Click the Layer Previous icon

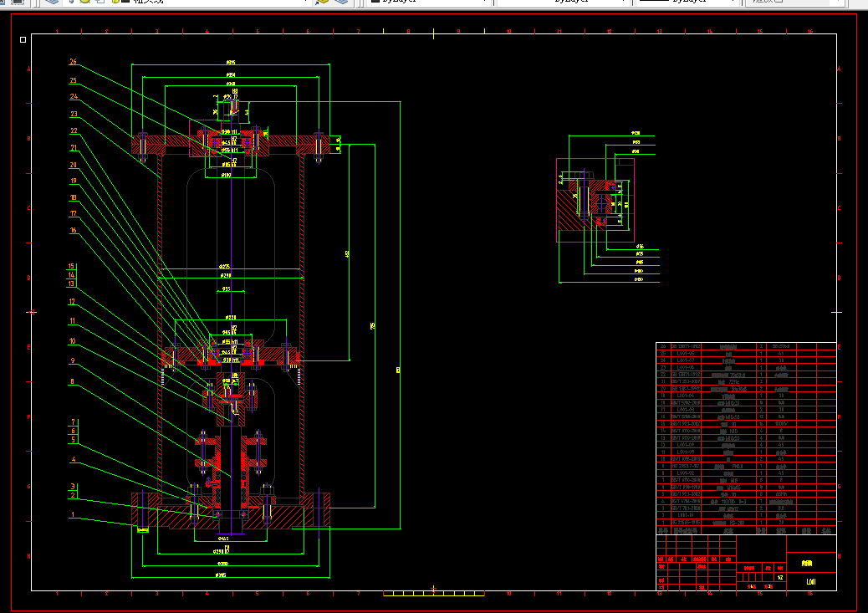point(342,2)
